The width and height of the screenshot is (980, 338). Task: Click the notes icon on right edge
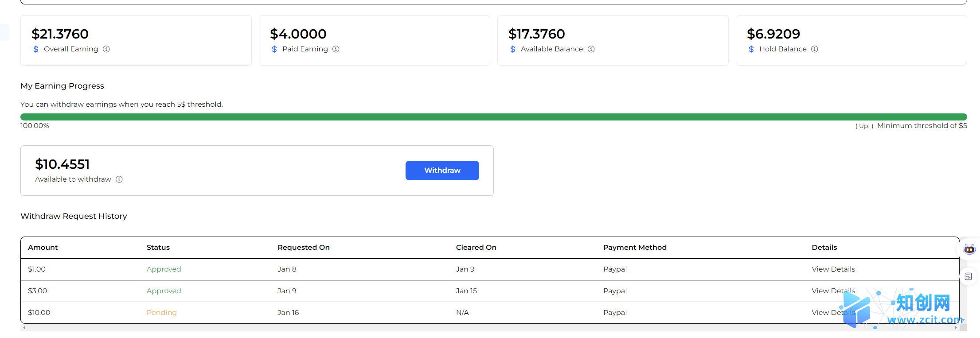pos(968,277)
